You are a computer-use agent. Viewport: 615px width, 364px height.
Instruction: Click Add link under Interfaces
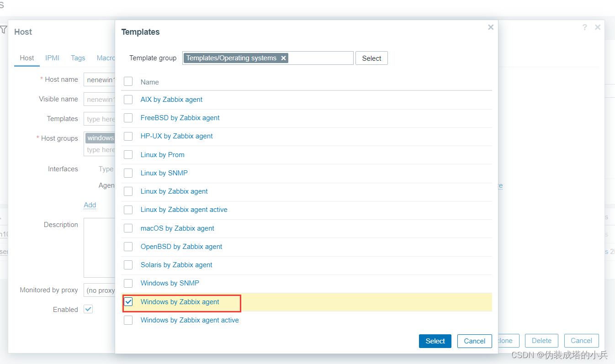click(90, 205)
